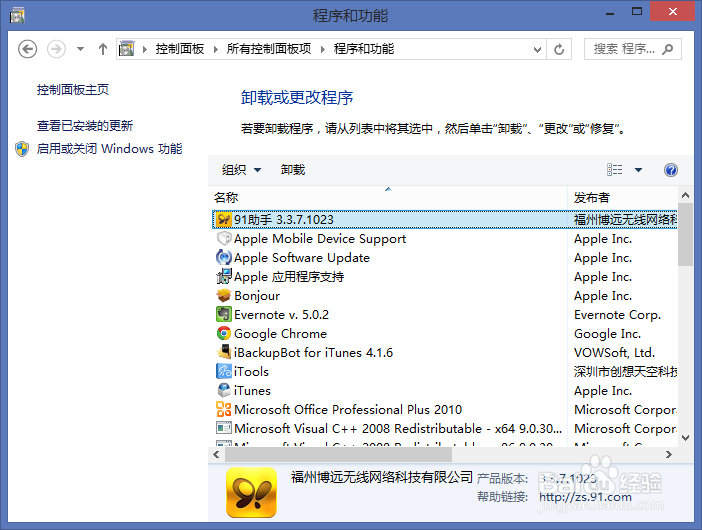This screenshot has width=702, height=530.
Task: Select row text Apple Software Update
Action: click(302, 258)
